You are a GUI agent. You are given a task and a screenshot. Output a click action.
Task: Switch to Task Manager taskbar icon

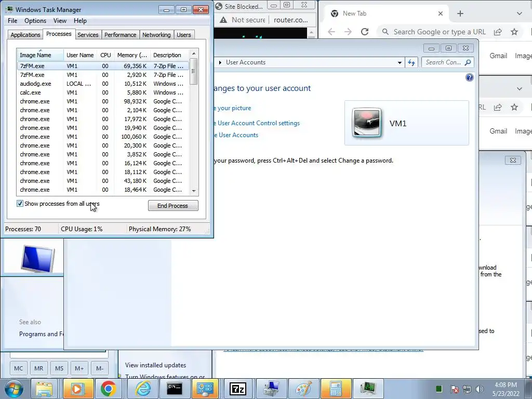(x=368, y=389)
